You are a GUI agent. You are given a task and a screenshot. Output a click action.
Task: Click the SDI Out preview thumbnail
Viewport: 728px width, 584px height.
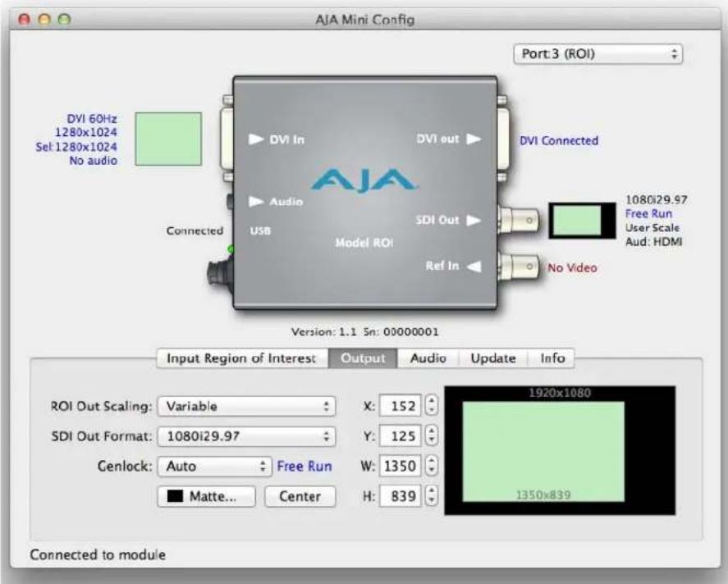coord(582,221)
